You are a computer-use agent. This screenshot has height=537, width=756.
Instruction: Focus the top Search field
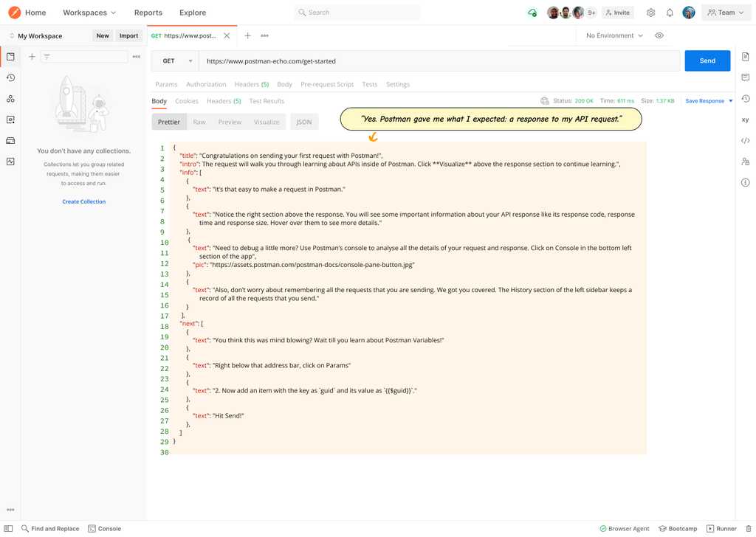357,13
